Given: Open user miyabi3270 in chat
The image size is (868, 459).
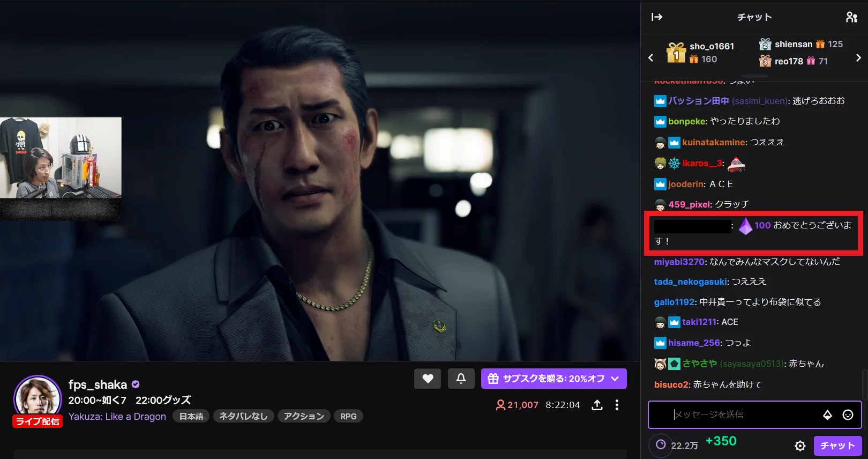Looking at the screenshot, I should click(679, 262).
